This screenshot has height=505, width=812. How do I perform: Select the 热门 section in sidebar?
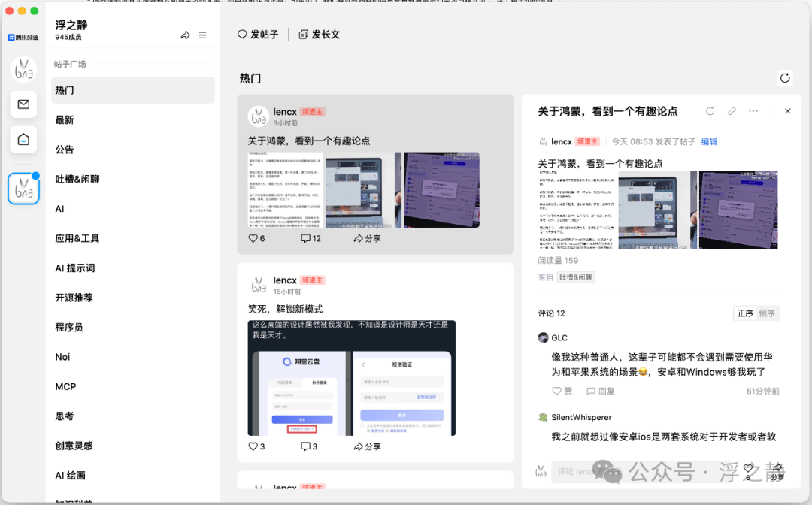pyautogui.click(x=132, y=90)
